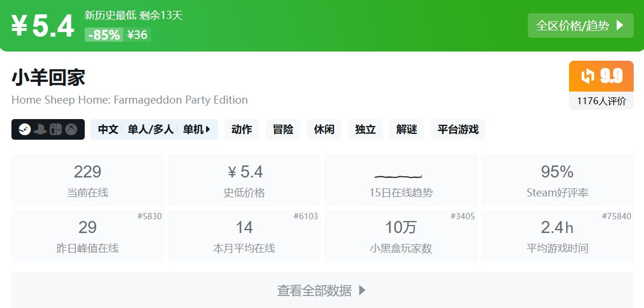
Task: Click the Xbox platform icon
Action: [x=72, y=129]
